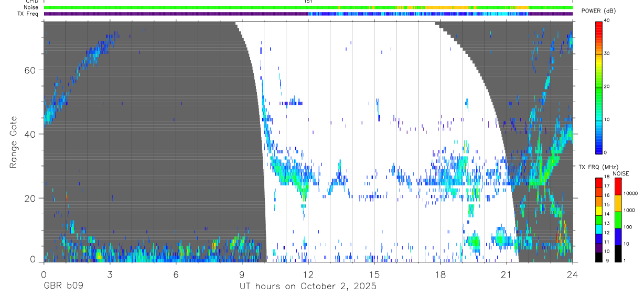Click the x-axis tick label '21'
Viewport: 644px width, 297px height.
[506, 274]
